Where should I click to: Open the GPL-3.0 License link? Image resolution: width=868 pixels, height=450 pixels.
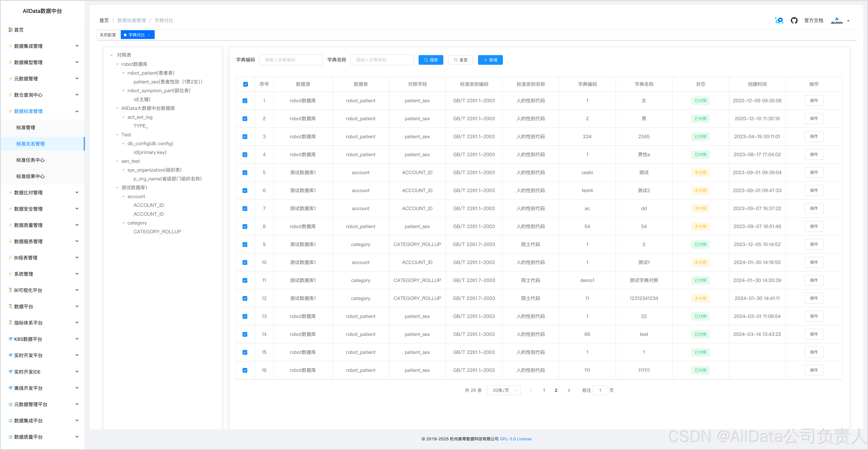click(515, 439)
